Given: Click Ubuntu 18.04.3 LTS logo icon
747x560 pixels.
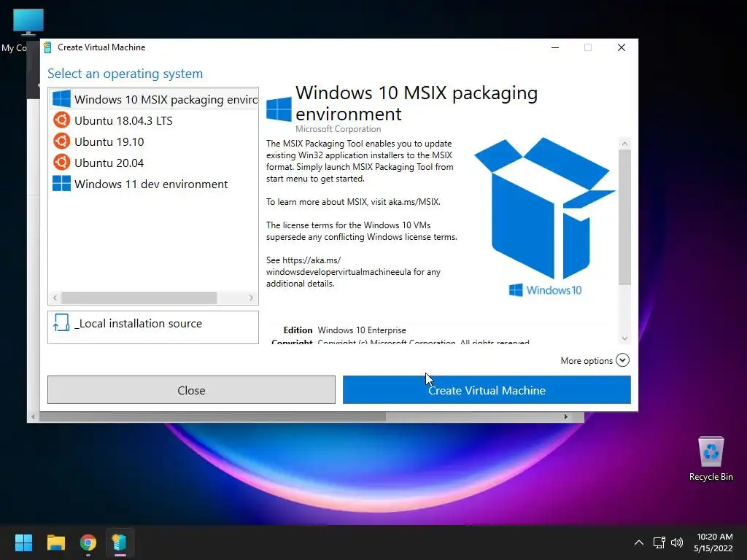Looking at the screenshot, I should point(61,120).
